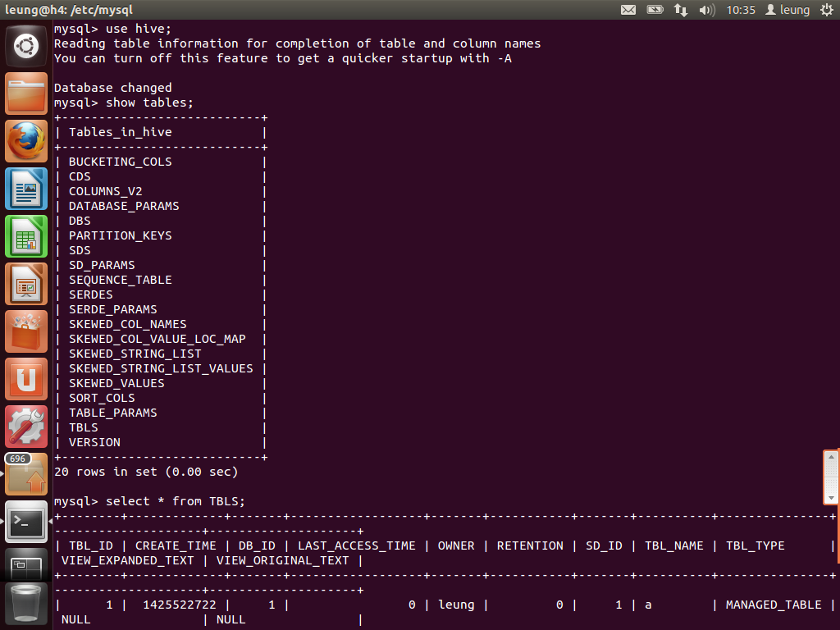Click the 'leung' owner value in result row
Screen dimensions: 840x630
[x=456, y=605]
